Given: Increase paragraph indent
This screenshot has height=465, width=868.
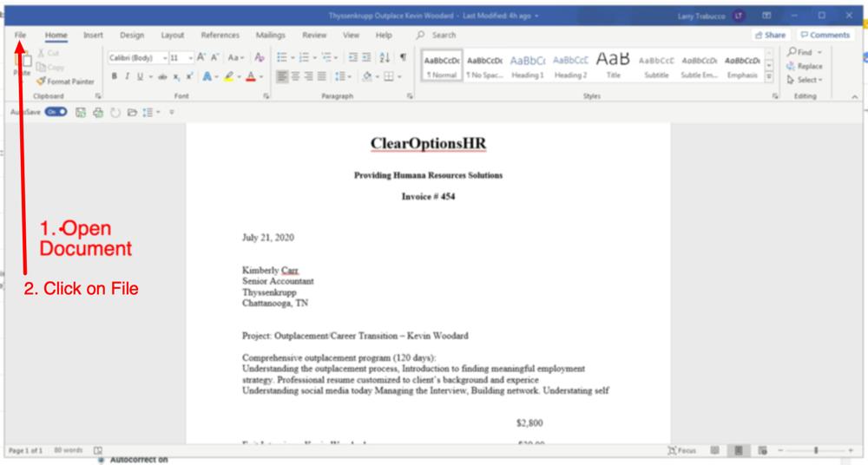Looking at the screenshot, I should click(x=366, y=57).
